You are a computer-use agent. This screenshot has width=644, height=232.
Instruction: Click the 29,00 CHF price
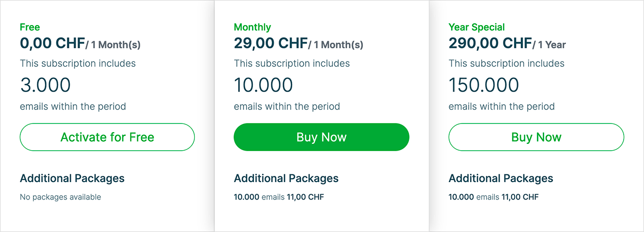click(270, 44)
